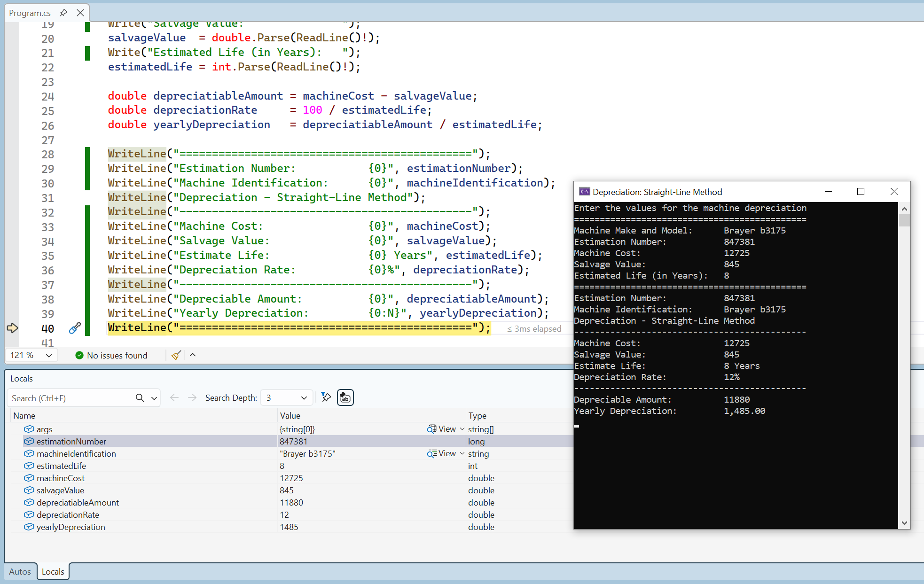The image size is (924, 584).
Task: Click the current statement arrow in the margin
Action: coord(13,328)
